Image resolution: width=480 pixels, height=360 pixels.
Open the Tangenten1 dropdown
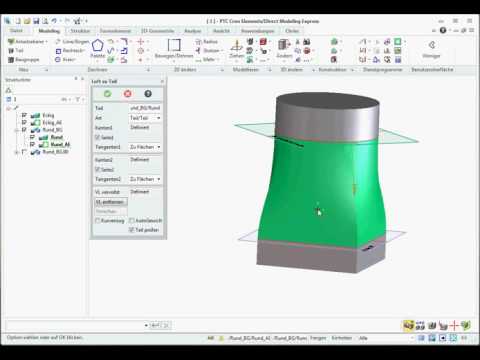145,147
